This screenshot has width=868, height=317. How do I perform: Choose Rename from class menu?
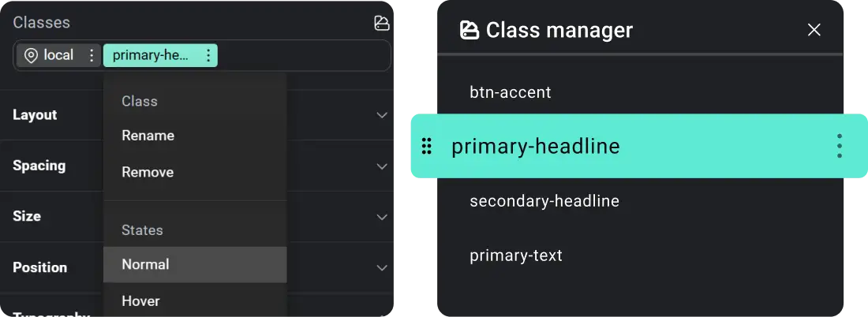pos(148,136)
